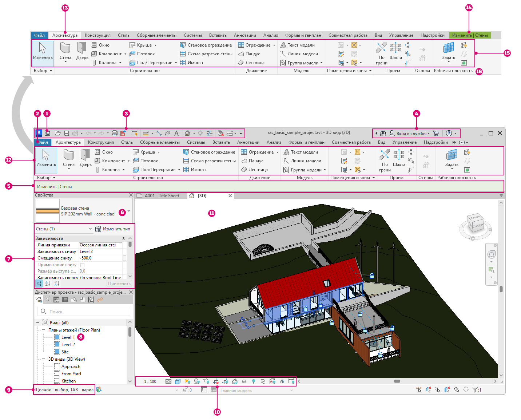Click the Save floppy disk icon
521x420 pixels.
[67, 133]
